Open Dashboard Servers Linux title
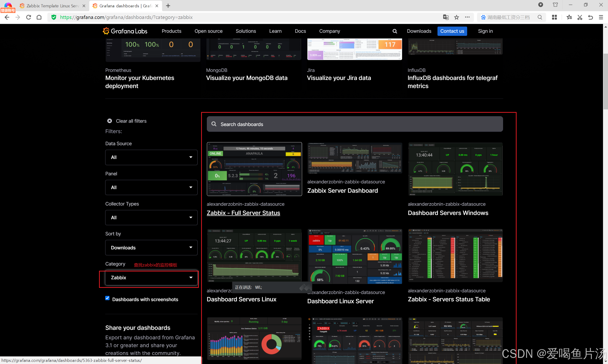 [241, 299]
